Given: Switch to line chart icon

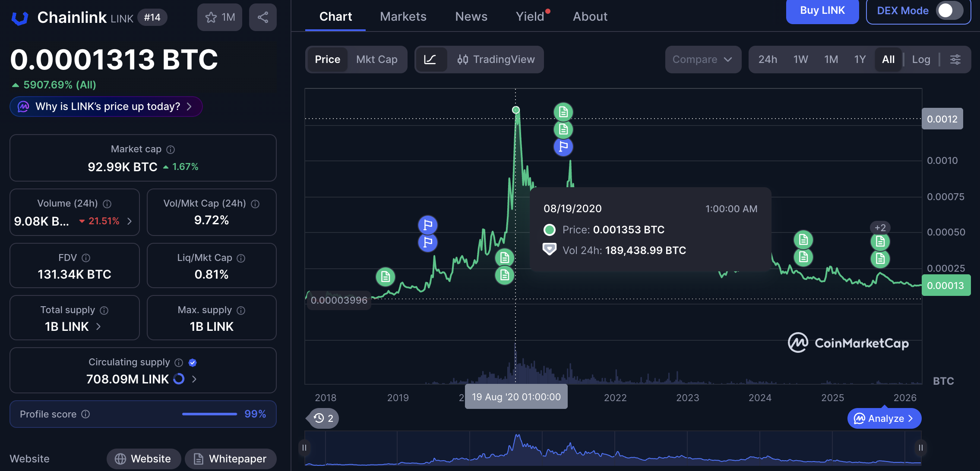Looking at the screenshot, I should click(x=430, y=60).
